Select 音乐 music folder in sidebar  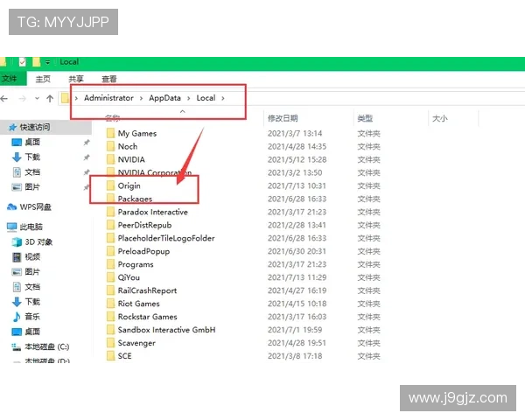tap(31, 316)
